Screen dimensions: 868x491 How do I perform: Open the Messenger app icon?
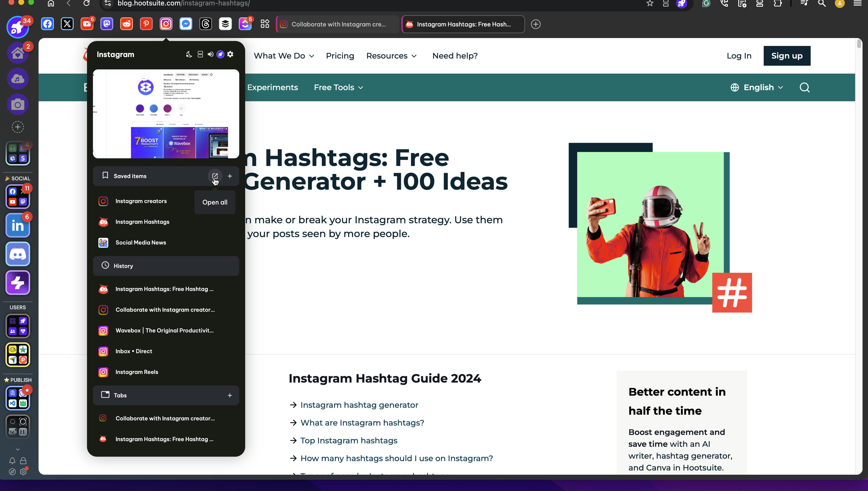(x=186, y=24)
